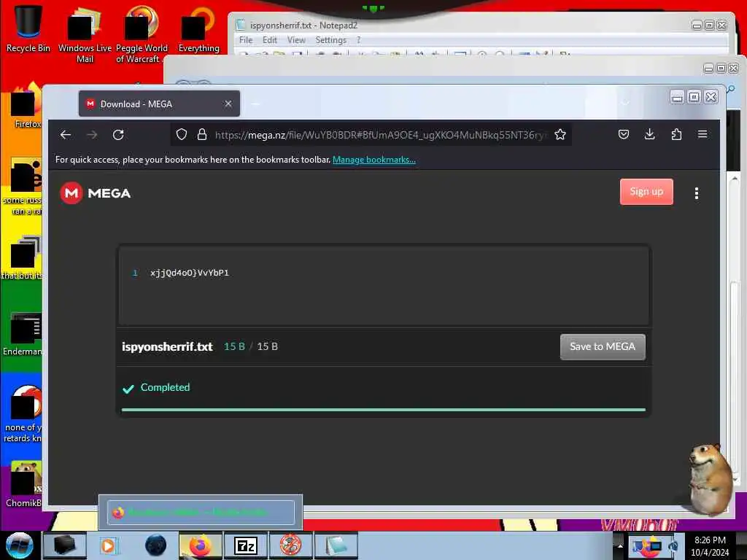Open the Windows Live Mail desktop icon
This screenshot has width=747, height=560.
click(85, 34)
